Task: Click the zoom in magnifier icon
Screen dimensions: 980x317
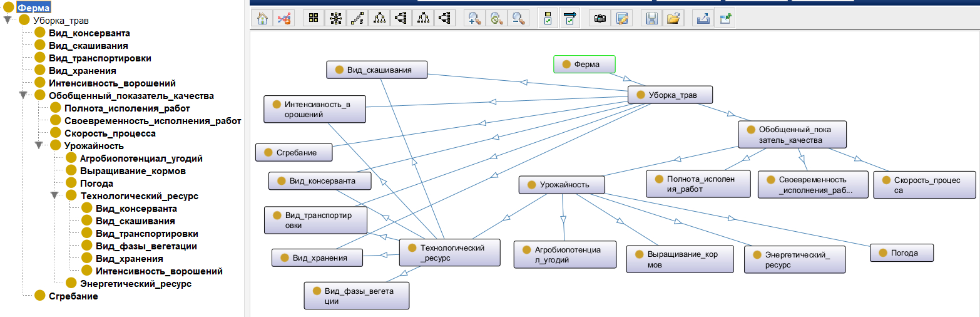Action: pyautogui.click(x=475, y=18)
